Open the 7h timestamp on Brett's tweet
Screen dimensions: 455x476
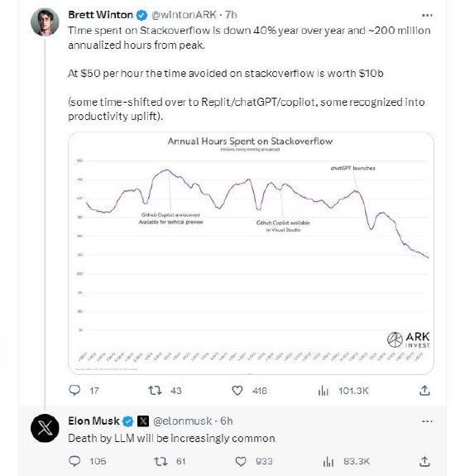click(231, 15)
